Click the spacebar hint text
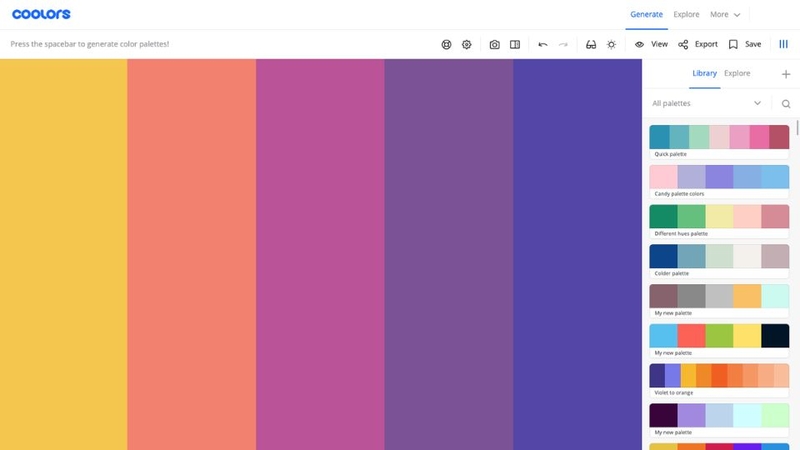 (x=90, y=44)
